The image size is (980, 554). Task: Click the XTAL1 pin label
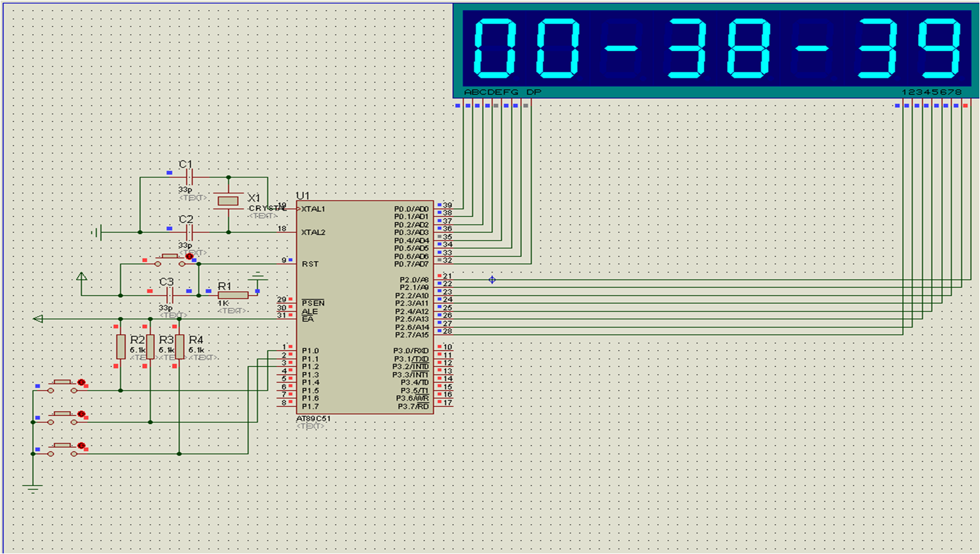314,209
